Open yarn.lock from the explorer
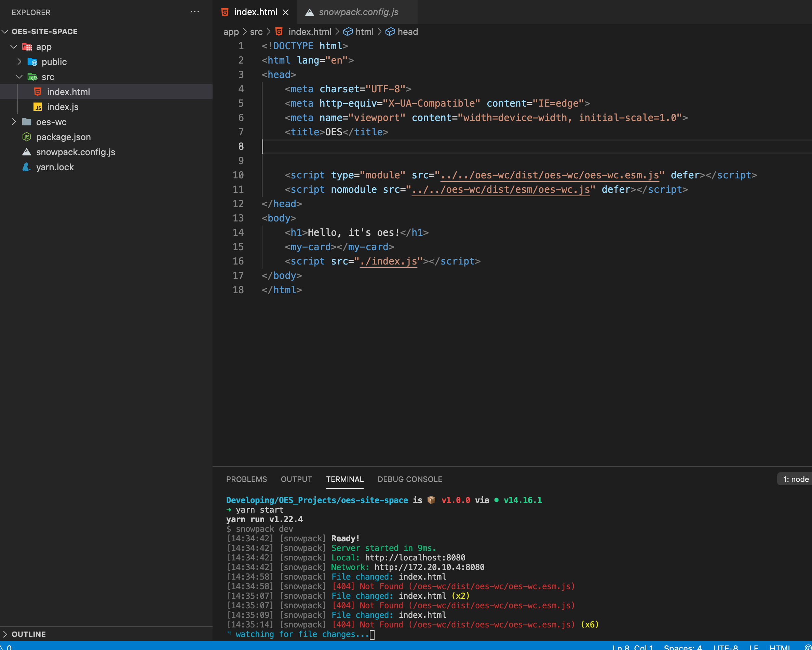This screenshot has height=650, width=812. 55,167
